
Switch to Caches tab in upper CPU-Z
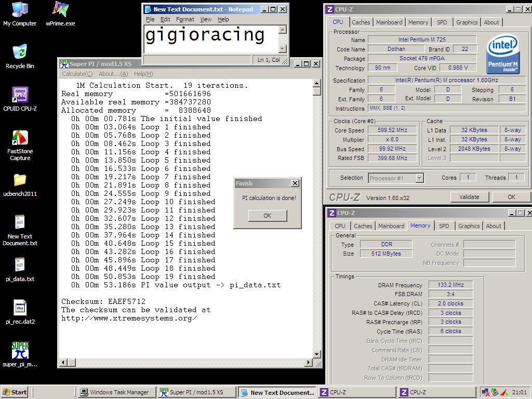[x=361, y=22]
